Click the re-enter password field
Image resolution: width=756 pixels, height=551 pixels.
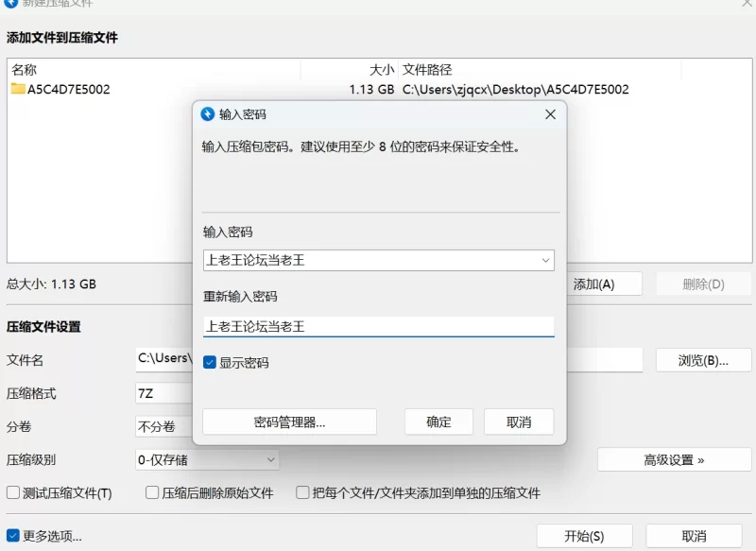pyautogui.click(x=378, y=327)
